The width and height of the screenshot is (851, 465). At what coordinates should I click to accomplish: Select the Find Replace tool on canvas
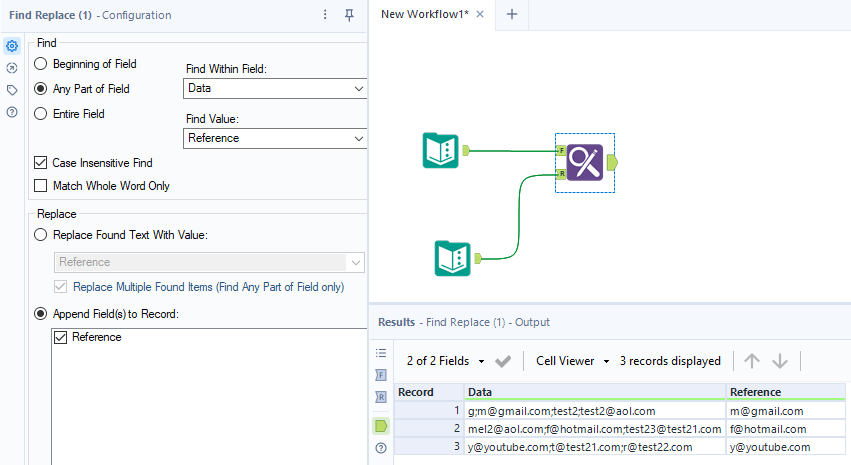[585, 162]
